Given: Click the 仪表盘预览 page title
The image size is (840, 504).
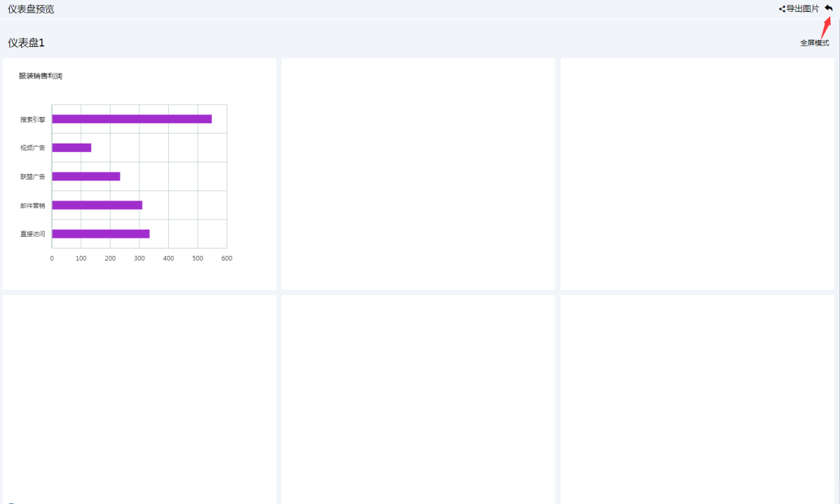Looking at the screenshot, I should pyautogui.click(x=31, y=9).
